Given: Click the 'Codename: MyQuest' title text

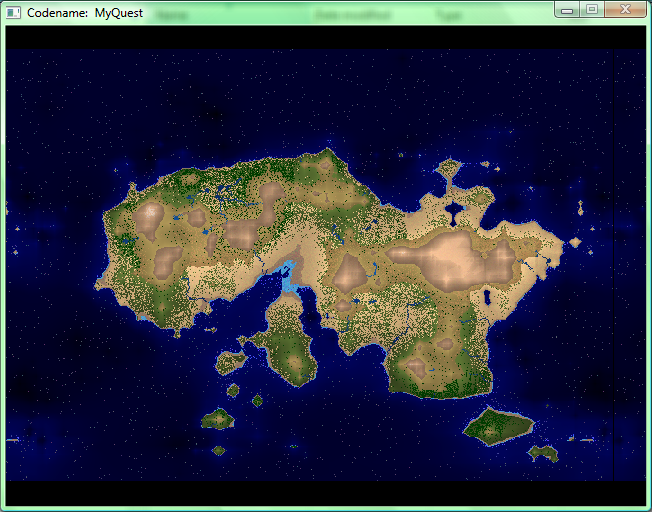Looking at the screenshot, I should (x=85, y=13).
